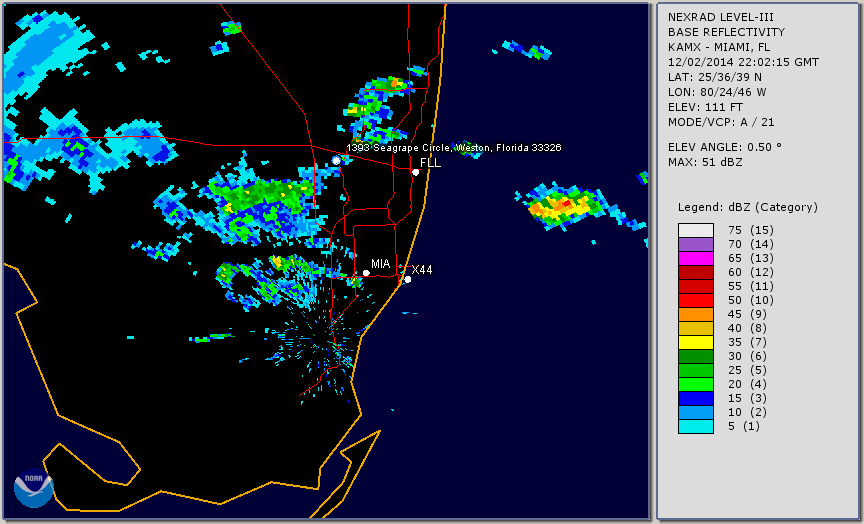Click the FLL airport marker dot

pyautogui.click(x=415, y=172)
